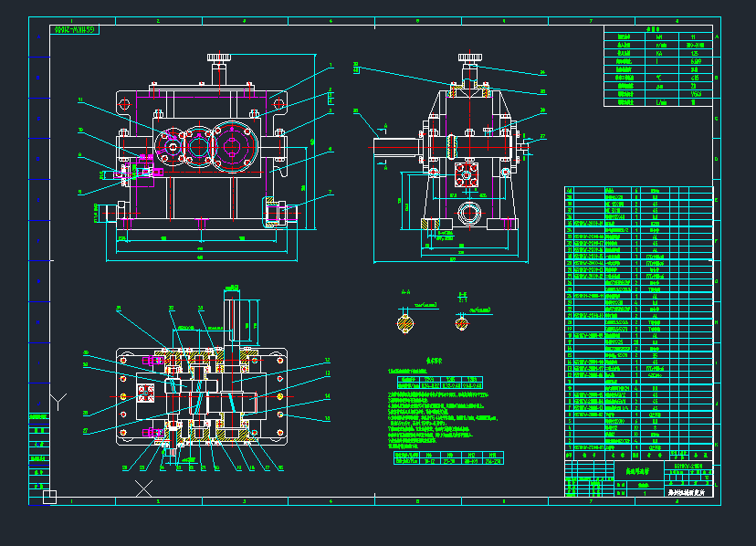Select section A-A shaft keyway circle

coord(404,321)
